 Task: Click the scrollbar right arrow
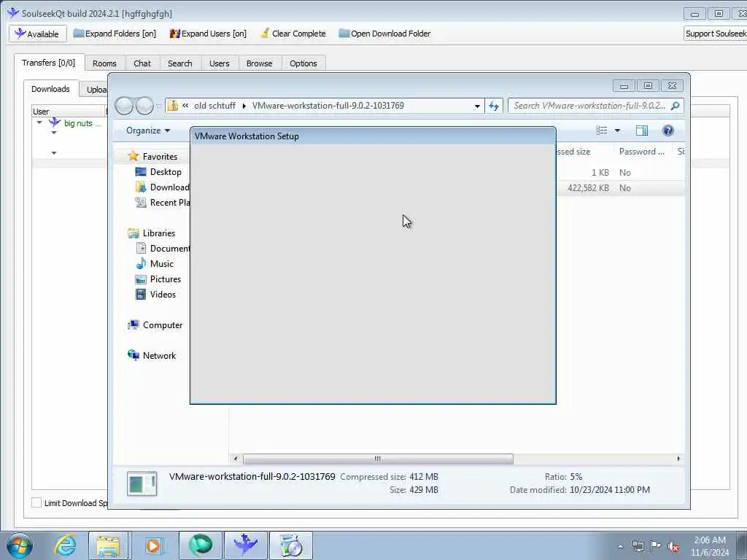click(x=678, y=459)
